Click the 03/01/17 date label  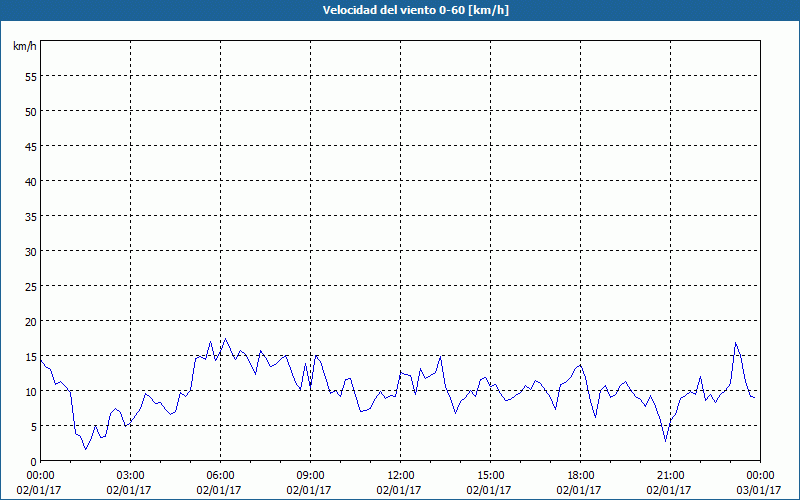point(759,490)
